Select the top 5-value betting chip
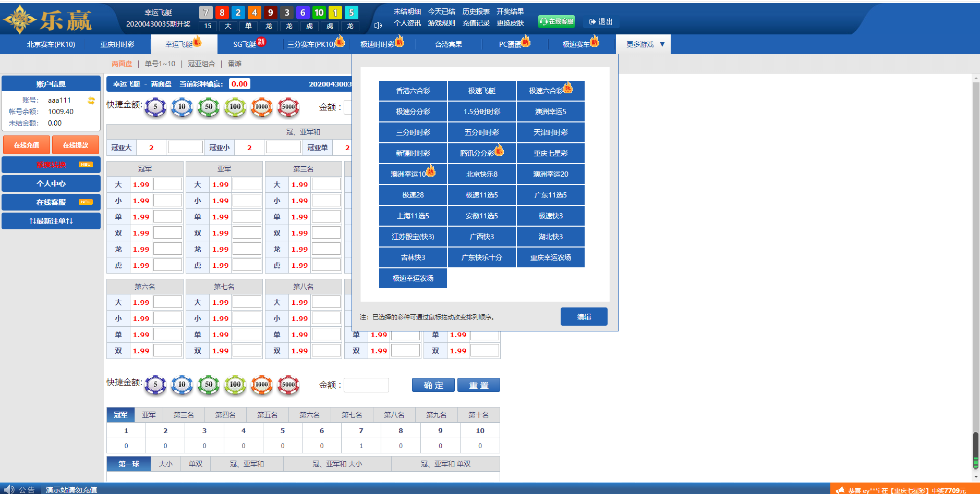 tap(155, 107)
